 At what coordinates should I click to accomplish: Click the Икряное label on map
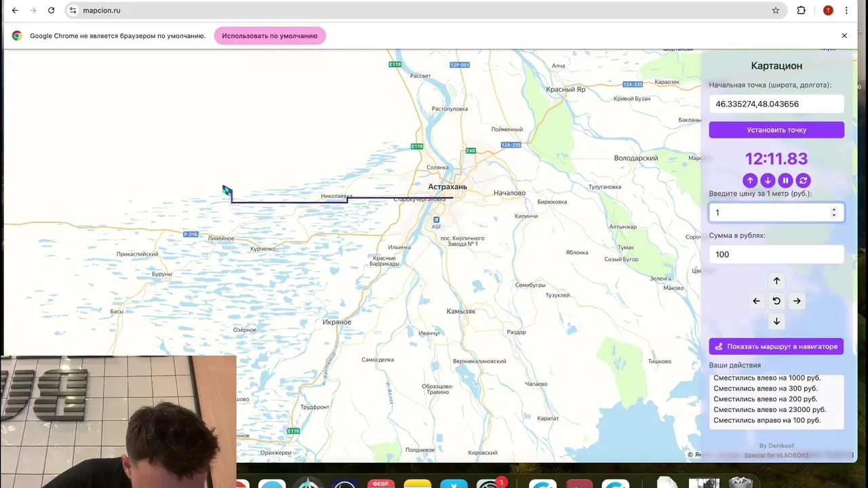pyautogui.click(x=337, y=322)
